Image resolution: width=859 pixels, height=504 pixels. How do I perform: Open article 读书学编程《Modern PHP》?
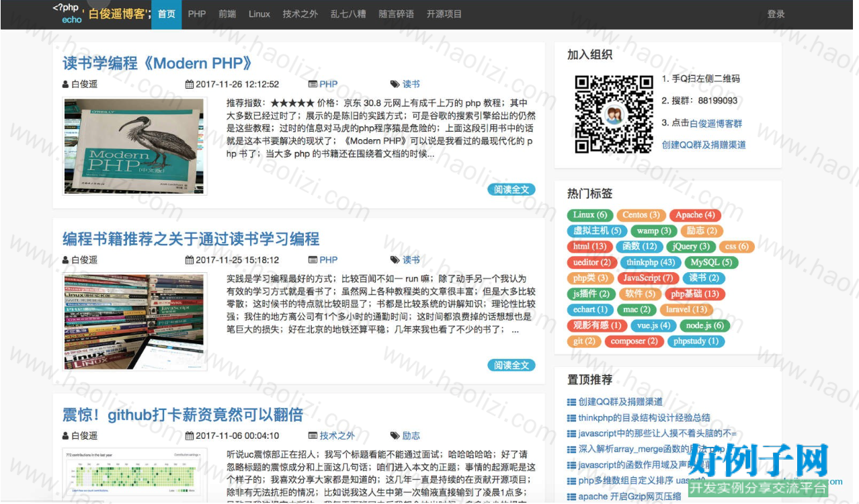[x=158, y=63]
